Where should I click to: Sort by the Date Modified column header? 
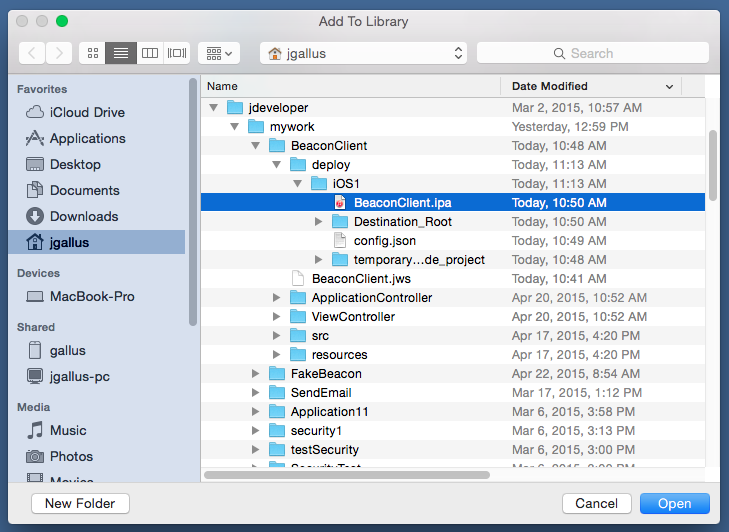591,86
